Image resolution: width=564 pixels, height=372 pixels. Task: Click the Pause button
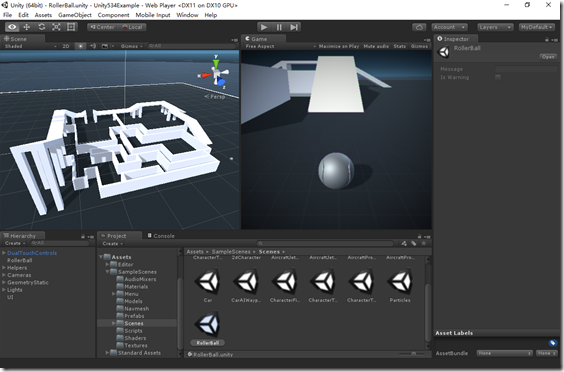[x=279, y=27]
